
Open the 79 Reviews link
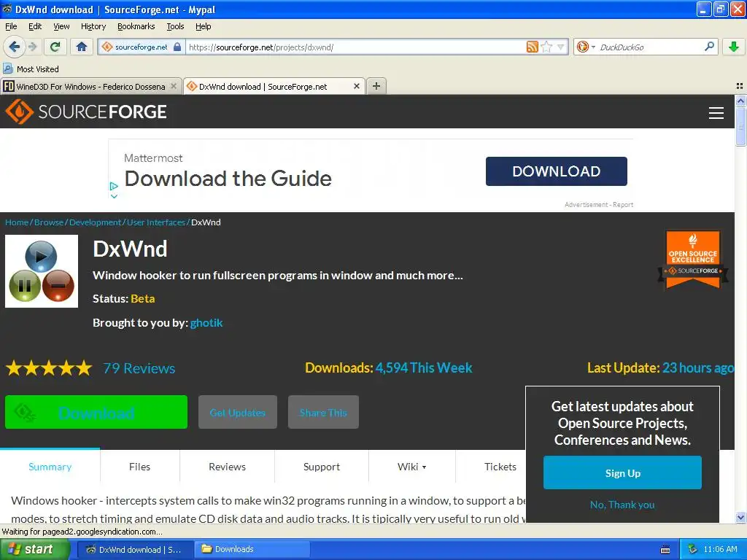click(139, 368)
